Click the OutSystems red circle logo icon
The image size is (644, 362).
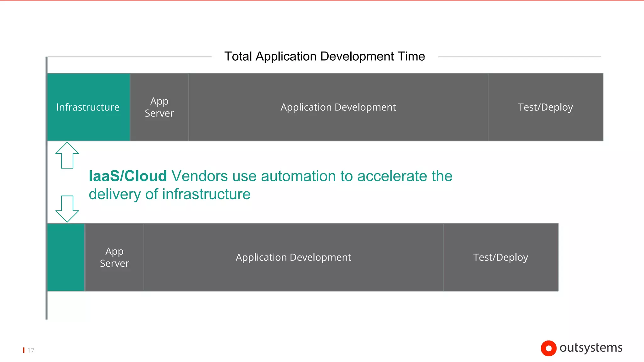click(x=548, y=348)
